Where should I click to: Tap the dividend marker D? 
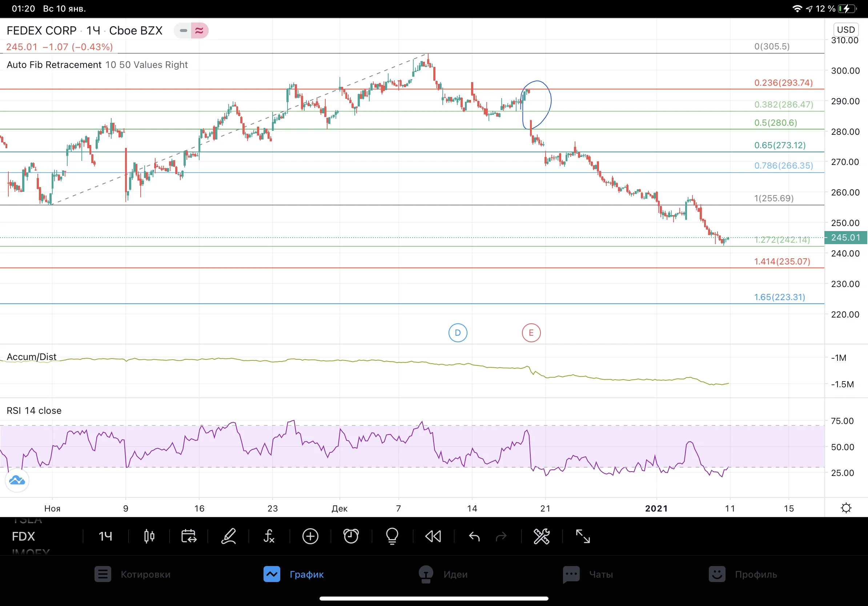(458, 333)
